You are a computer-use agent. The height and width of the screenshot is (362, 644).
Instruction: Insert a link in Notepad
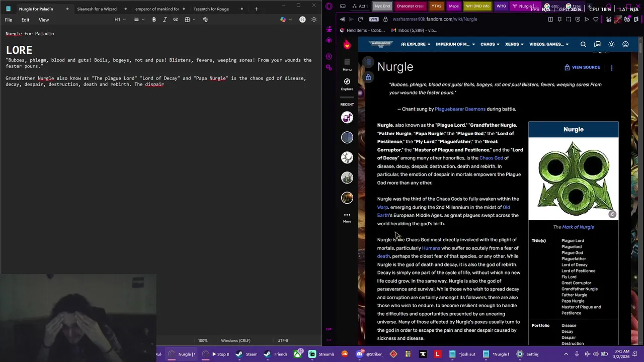click(x=176, y=20)
